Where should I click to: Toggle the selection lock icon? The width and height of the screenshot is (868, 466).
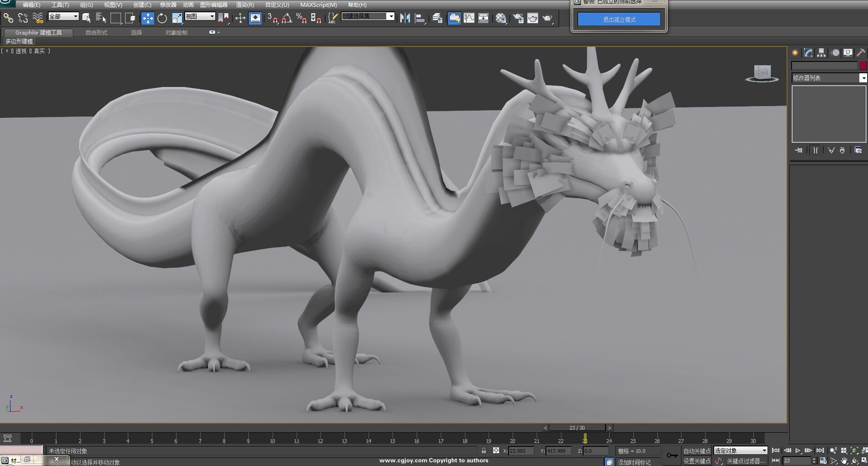point(484,451)
